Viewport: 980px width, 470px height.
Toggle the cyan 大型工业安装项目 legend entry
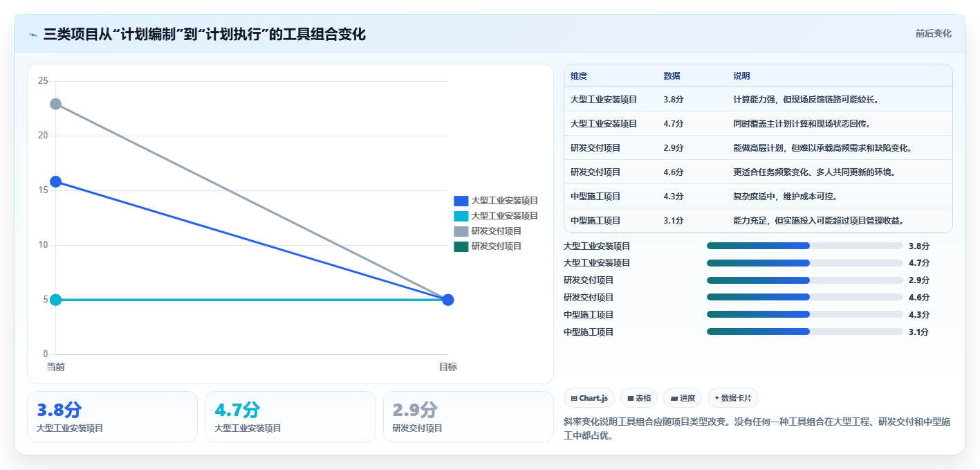click(x=496, y=216)
